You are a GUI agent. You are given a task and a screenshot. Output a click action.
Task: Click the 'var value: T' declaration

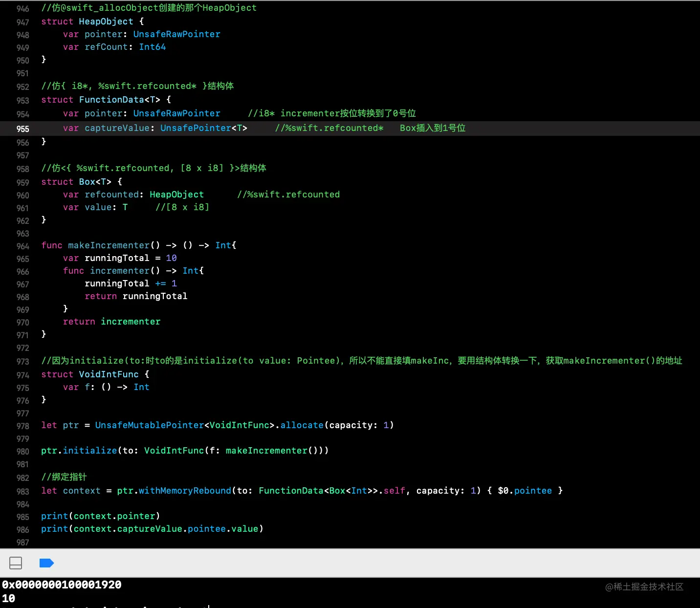[95, 207]
